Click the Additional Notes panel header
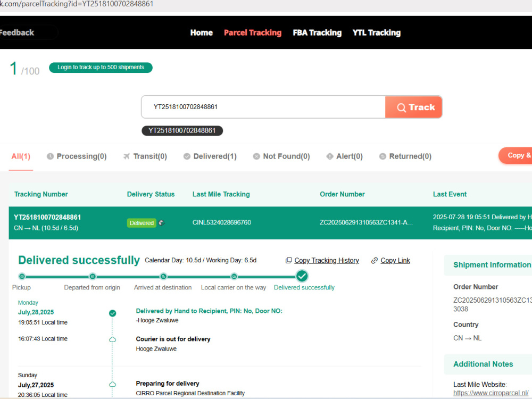 [x=488, y=364]
